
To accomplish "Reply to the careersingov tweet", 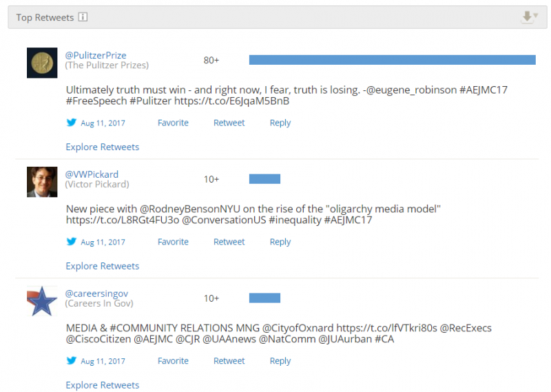I will 280,362.
